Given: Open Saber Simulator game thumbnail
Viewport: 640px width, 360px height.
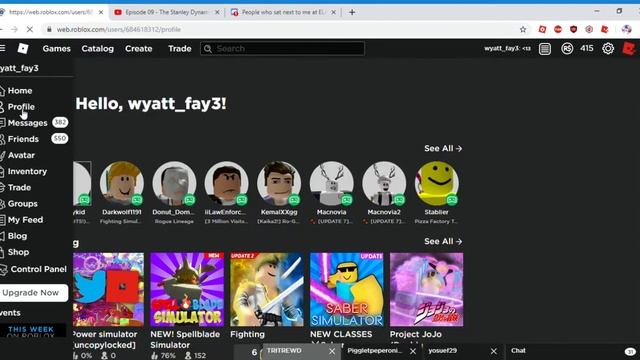Looking at the screenshot, I should click(x=347, y=289).
